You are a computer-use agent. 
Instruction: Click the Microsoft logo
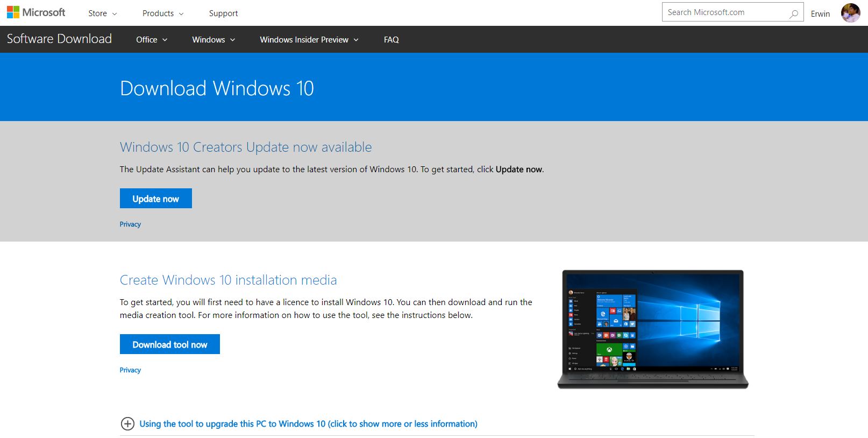36,12
